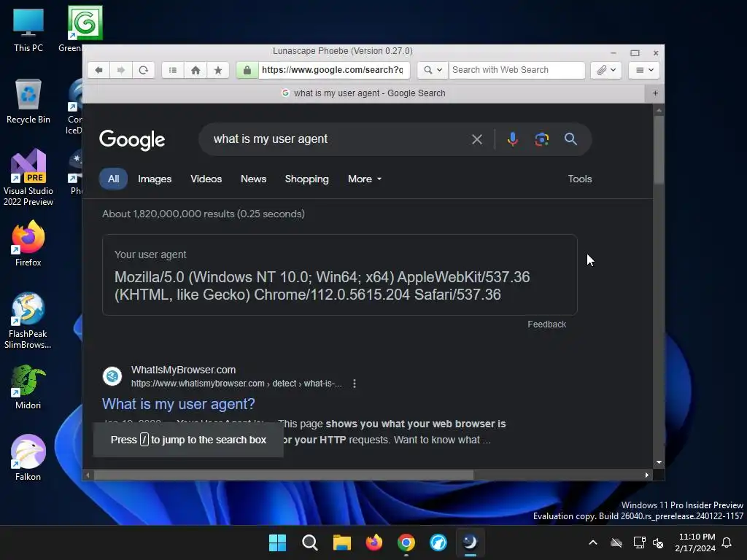Select FlashPeak SlimBrowser desktop shortcut
The image size is (747, 560).
pyautogui.click(x=28, y=321)
